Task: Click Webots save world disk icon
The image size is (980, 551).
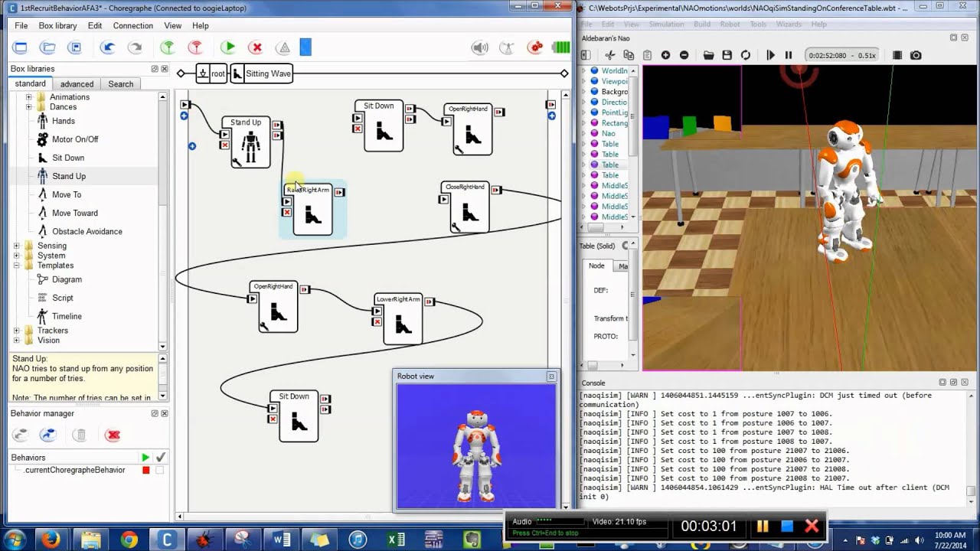Action: [727, 55]
